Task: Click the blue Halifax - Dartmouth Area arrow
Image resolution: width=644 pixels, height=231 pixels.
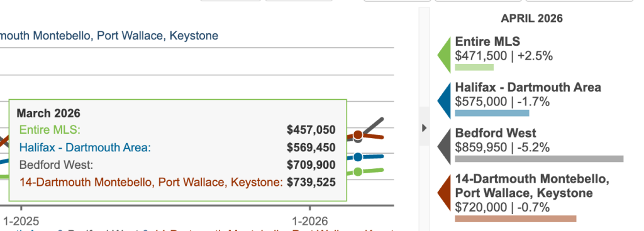Action: tap(444, 100)
